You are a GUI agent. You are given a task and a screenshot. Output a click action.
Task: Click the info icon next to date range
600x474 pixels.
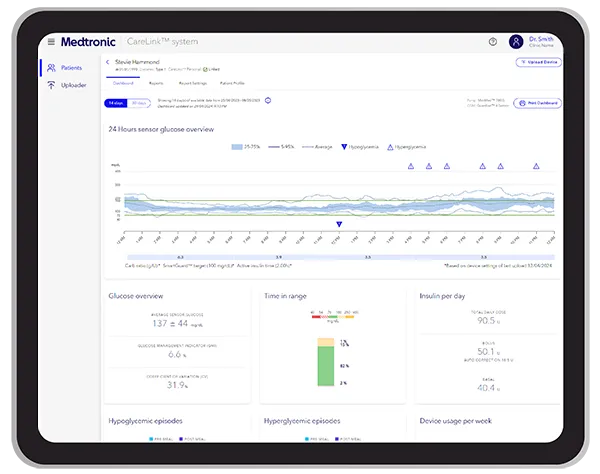268,101
